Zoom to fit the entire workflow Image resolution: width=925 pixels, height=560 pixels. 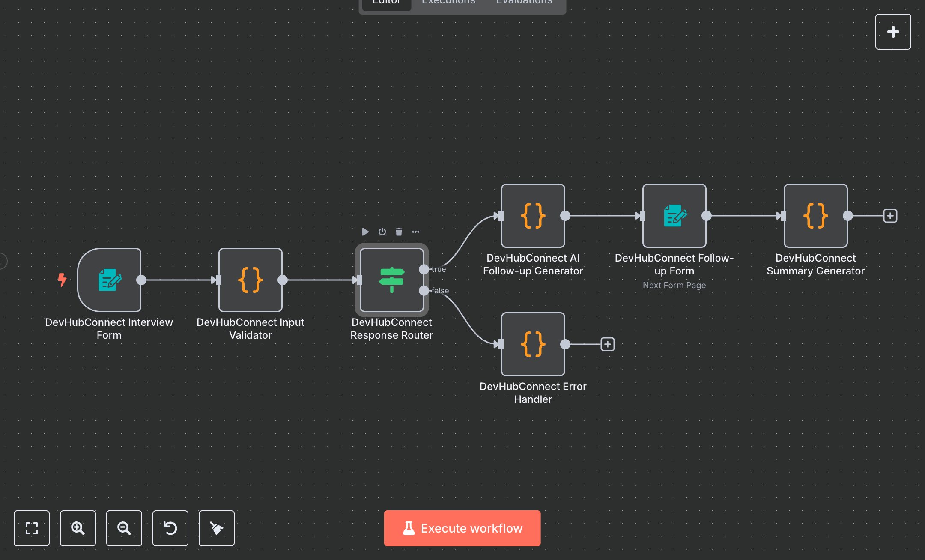32,528
